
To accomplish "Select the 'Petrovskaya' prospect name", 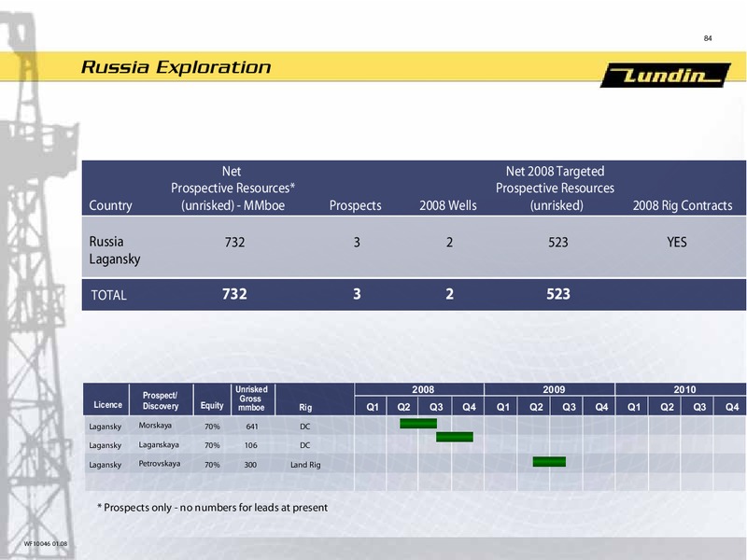I will coord(159,463).
